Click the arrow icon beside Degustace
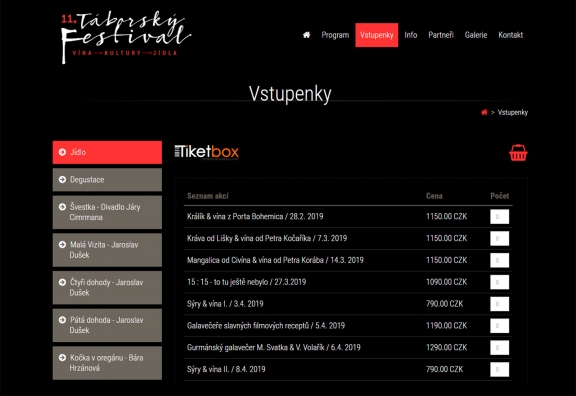Image resolution: width=576 pixels, height=396 pixels. pos(62,180)
